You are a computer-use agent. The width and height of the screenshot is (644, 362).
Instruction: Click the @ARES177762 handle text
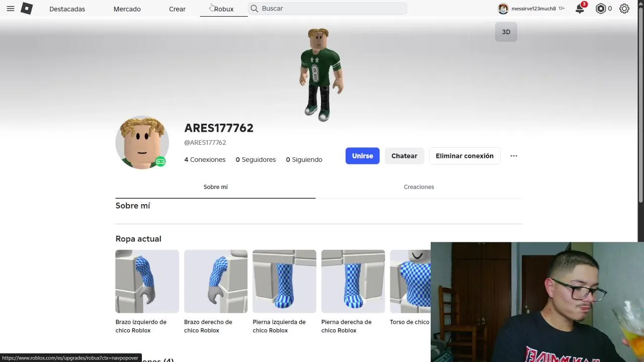coord(205,142)
